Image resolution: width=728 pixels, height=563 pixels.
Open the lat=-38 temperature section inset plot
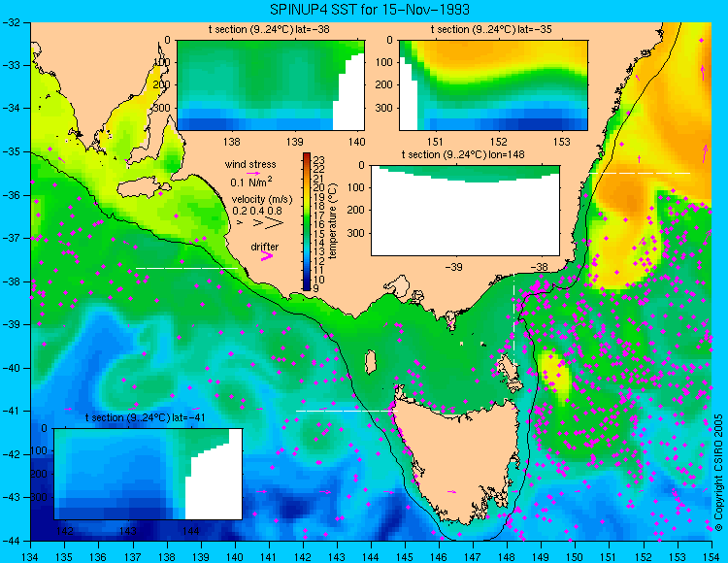click(x=271, y=85)
